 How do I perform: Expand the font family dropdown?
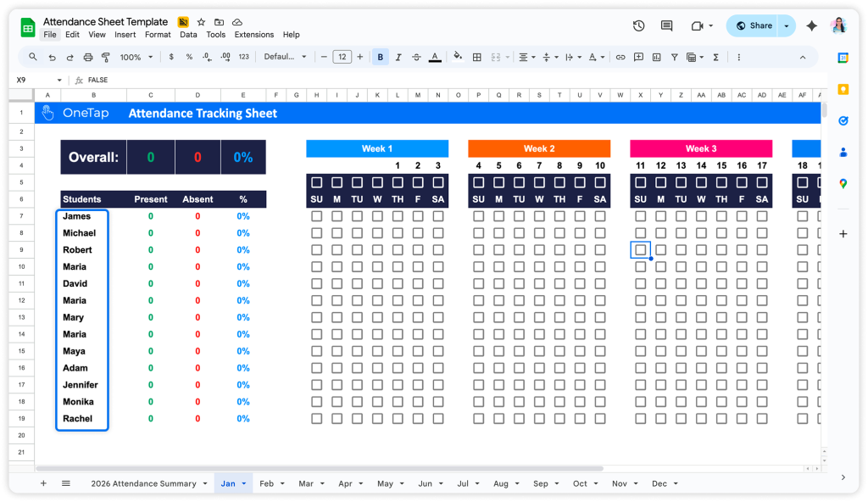click(x=285, y=57)
